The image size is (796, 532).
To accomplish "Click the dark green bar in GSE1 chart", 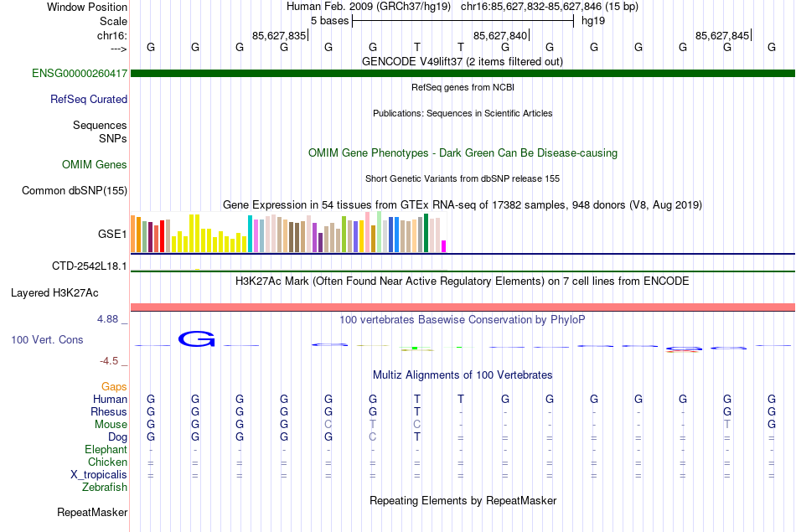I will [426, 233].
